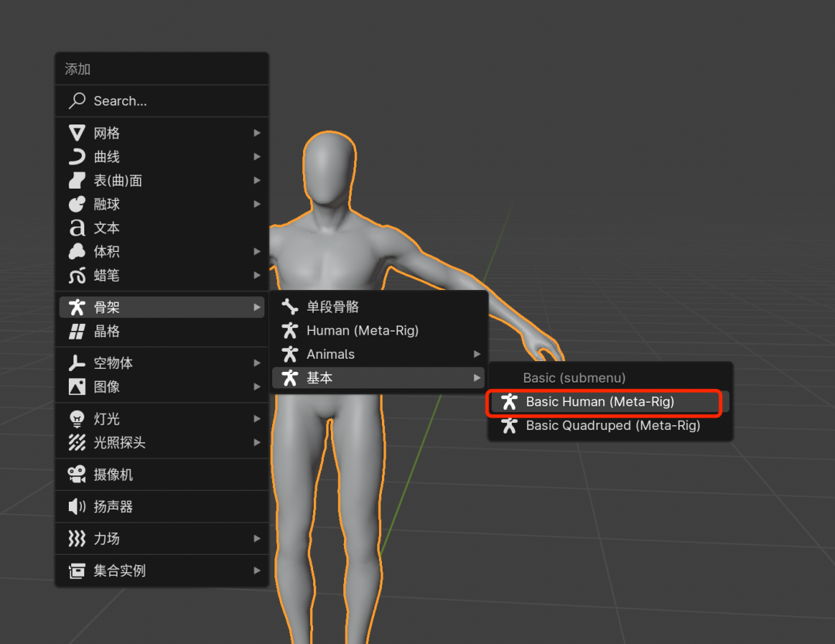Screen dimensions: 835x644
Task: Click the 基本 figure icon
Action: (x=290, y=378)
